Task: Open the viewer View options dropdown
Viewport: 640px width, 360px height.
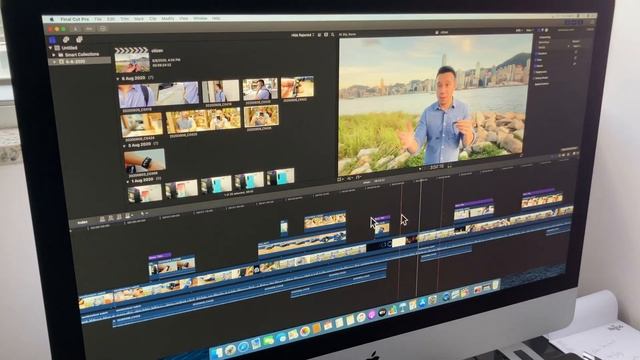Action: click(x=530, y=30)
